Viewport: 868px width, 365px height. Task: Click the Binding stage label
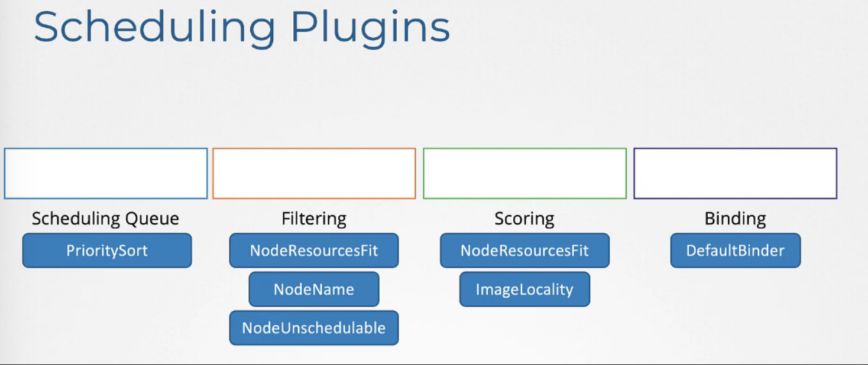[x=735, y=219]
